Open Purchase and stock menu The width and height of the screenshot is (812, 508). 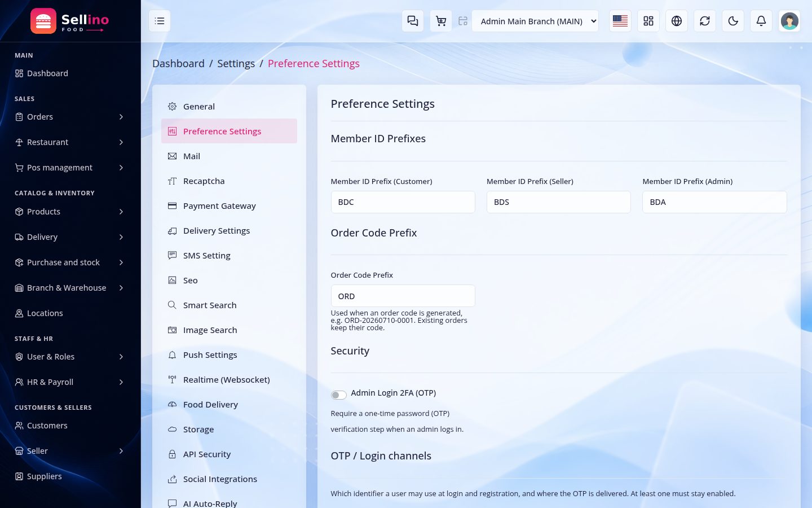click(x=70, y=262)
